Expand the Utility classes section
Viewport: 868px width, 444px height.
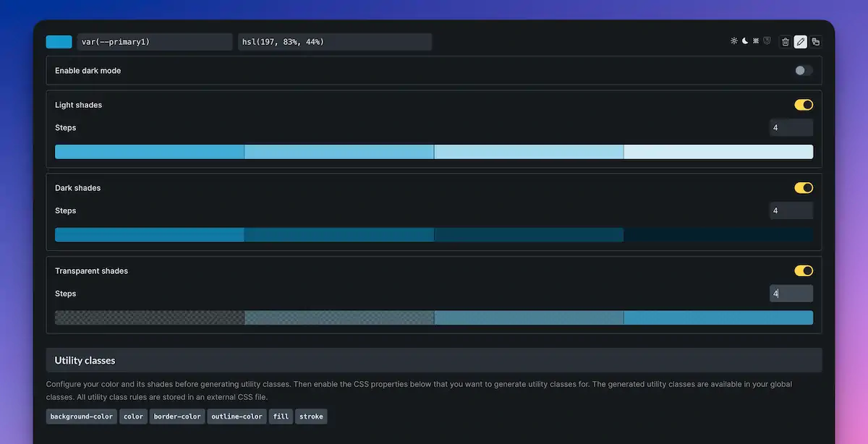click(434, 359)
